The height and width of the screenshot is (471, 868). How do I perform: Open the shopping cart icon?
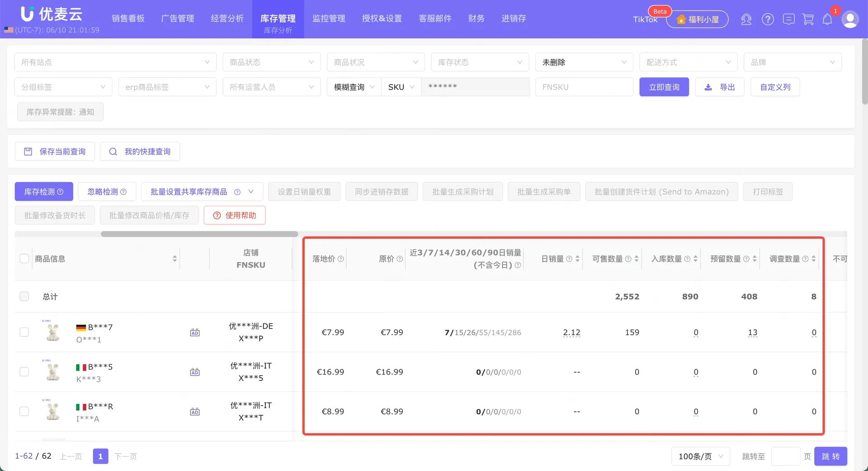[x=808, y=19]
